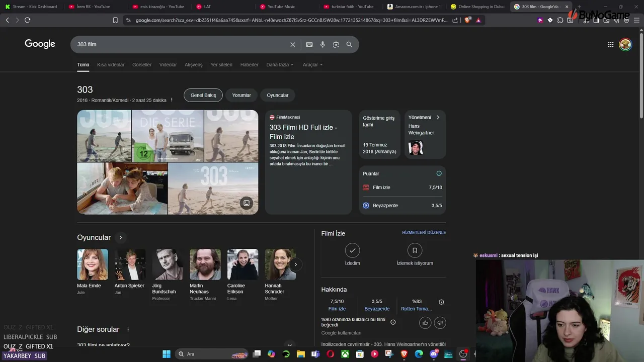644x362 pixels.
Task: Switch to the Alışveriş tab
Action: (x=194, y=65)
